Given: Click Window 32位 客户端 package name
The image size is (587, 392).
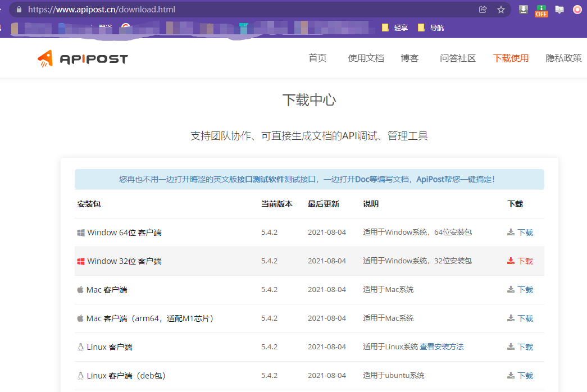Looking at the screenshot, I should [x=124, y=261].
